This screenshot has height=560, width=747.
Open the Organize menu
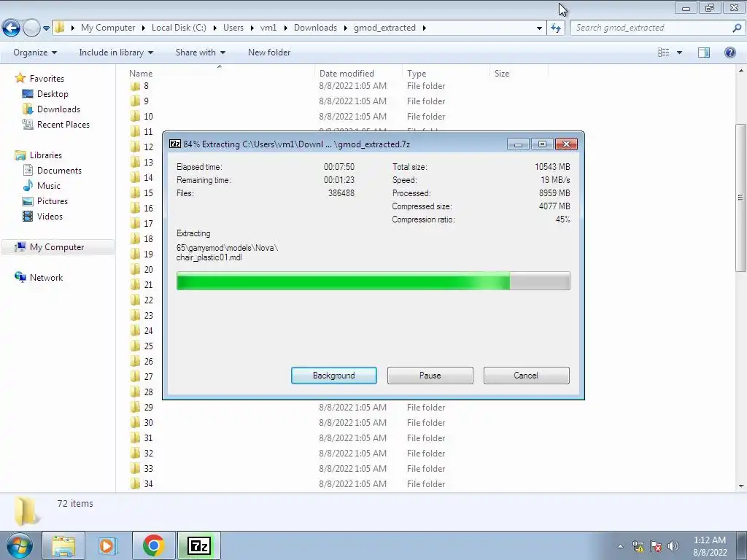(x=35, y=52)
